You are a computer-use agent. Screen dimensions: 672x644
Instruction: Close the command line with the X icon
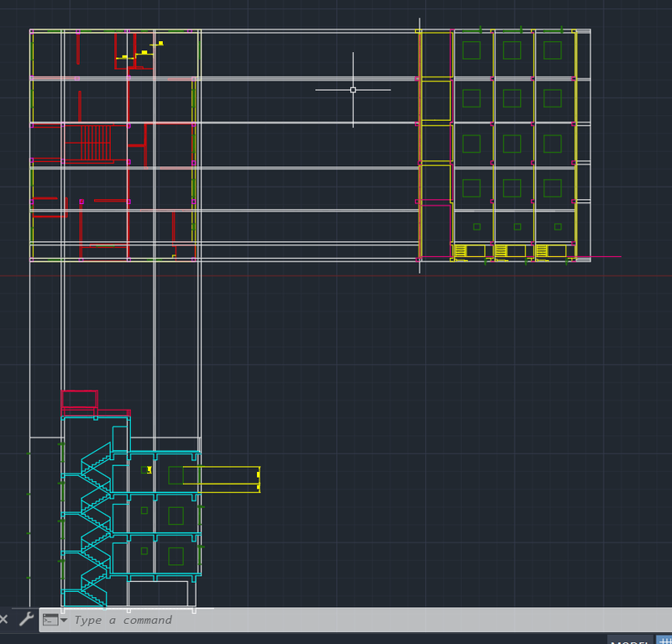coord(5,619)
